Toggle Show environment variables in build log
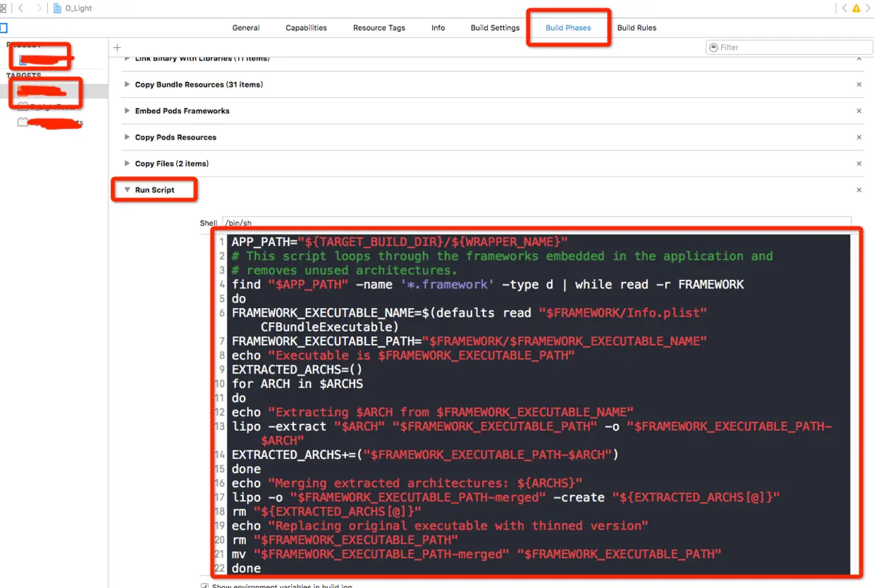This screenshot has height=588, width=874. pos(204,586)
